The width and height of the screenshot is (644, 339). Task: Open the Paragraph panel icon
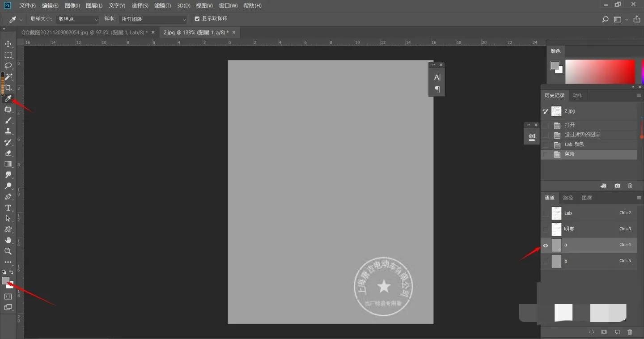tap(437, 89)
